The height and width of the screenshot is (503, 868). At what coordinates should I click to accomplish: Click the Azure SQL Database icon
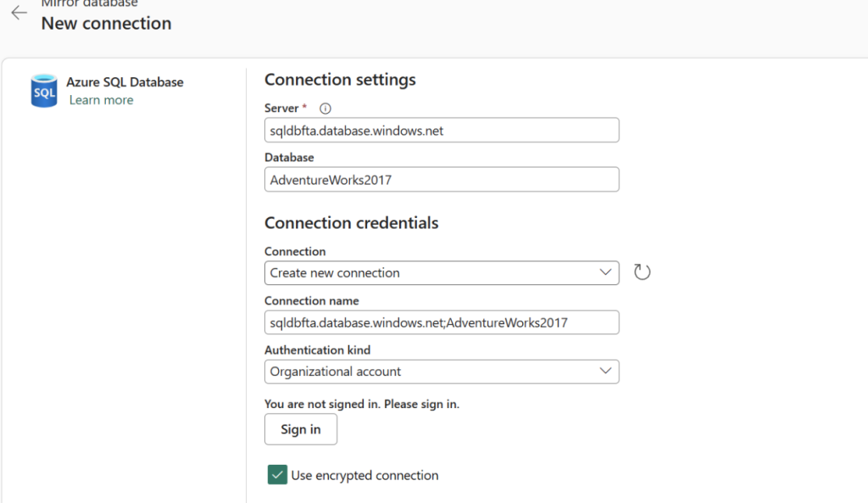click(44, 91)
